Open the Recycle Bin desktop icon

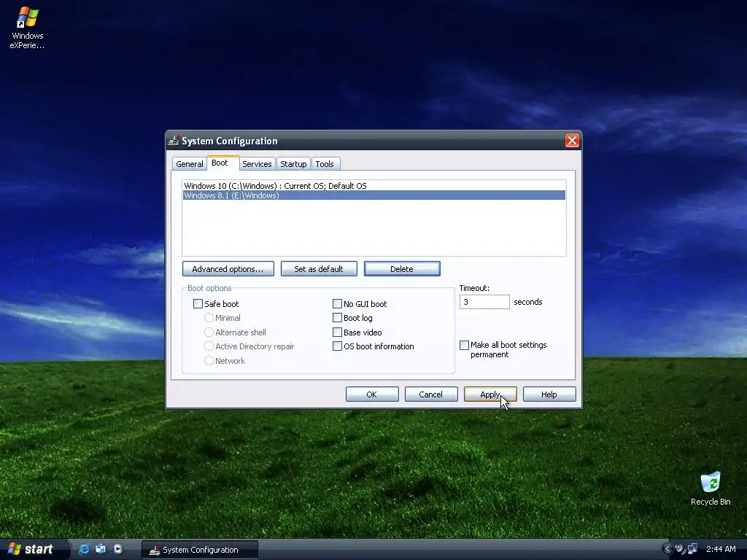[x=711, y=488]
